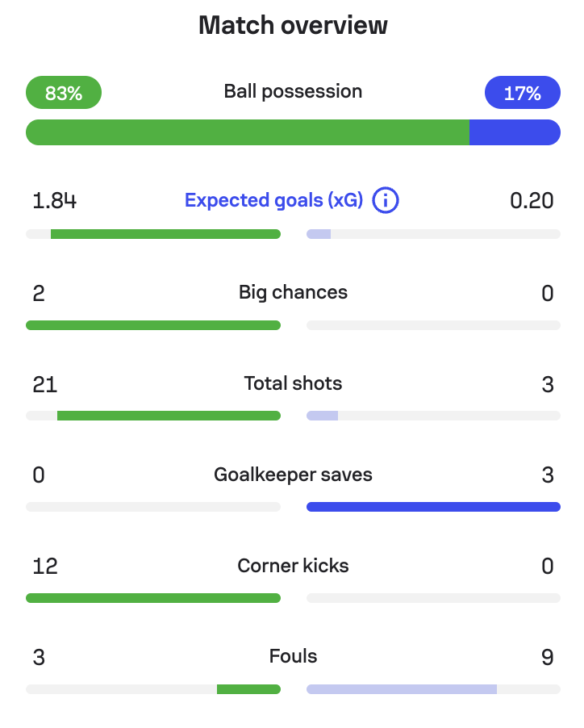Screen dimensions: 584x728
Task: Click the 17% possession badge
Action: pyautogui.click(x=522, y=93)
